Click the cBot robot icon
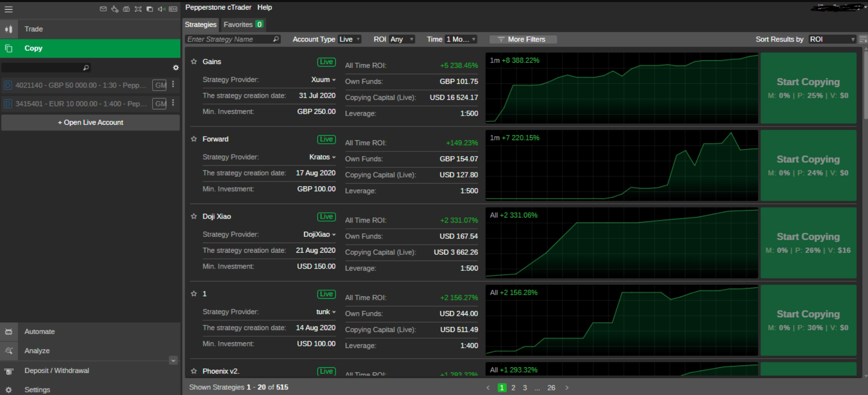This screenshot has width=868, height=395. pyautogui.click(x=126, y=9)
